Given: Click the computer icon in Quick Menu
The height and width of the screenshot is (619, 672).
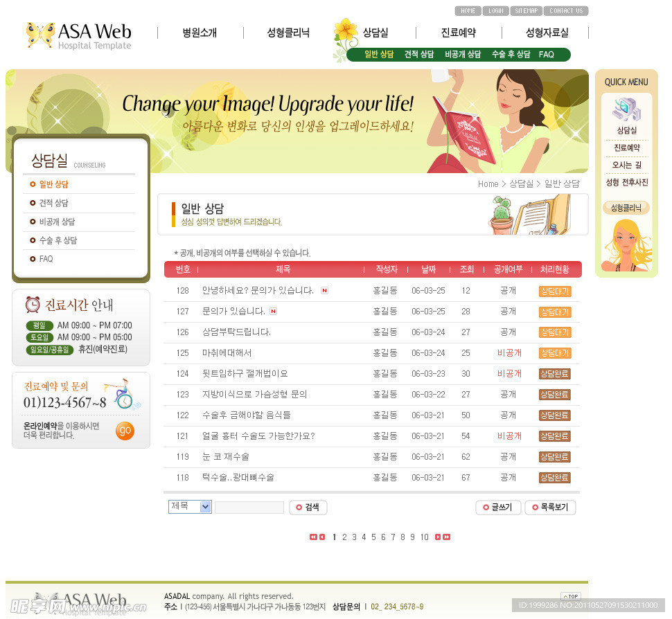Looking at the screenshot, I should 626,110.
